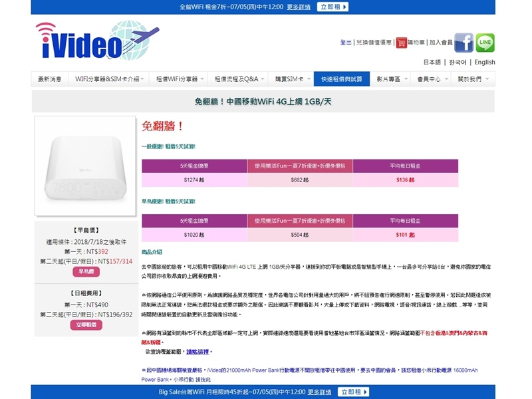Image resolution: width=532 pixels, height=399 pixels.
Task: Click 立即租 button in top banner
Action: 333,7
